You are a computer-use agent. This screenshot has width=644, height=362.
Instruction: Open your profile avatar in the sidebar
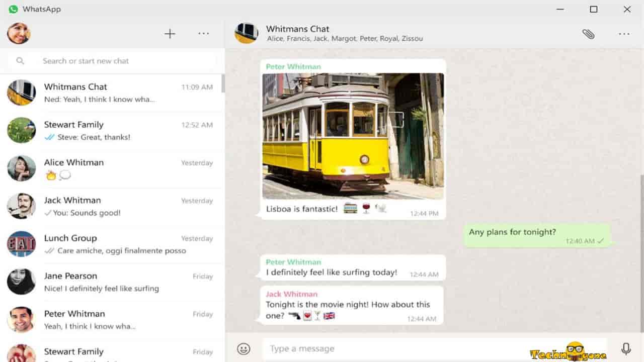[x=19, y=34]
